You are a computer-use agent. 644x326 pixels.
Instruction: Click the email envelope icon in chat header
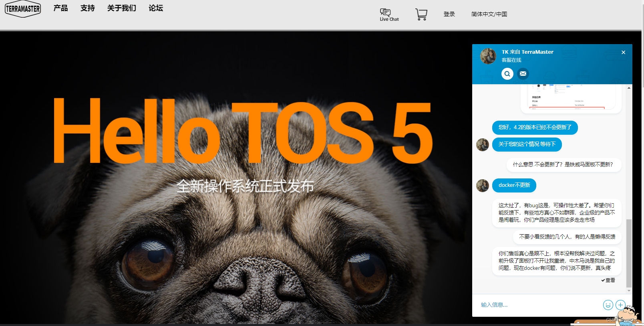[x=523, y=74]
